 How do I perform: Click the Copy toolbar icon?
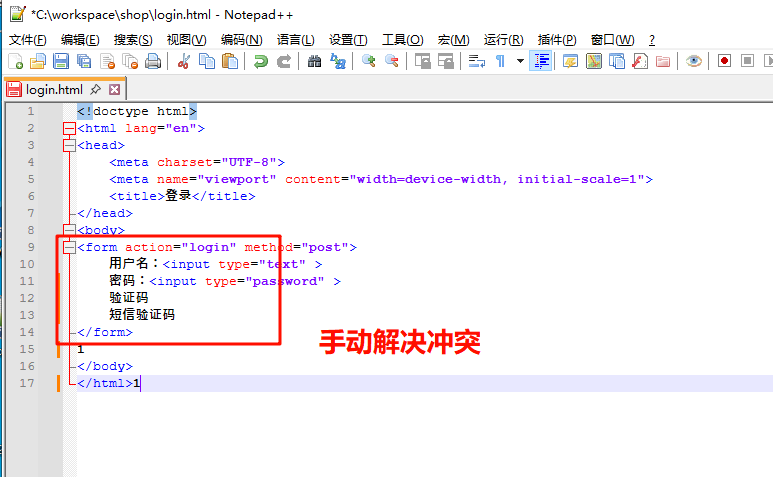point(207,62)
